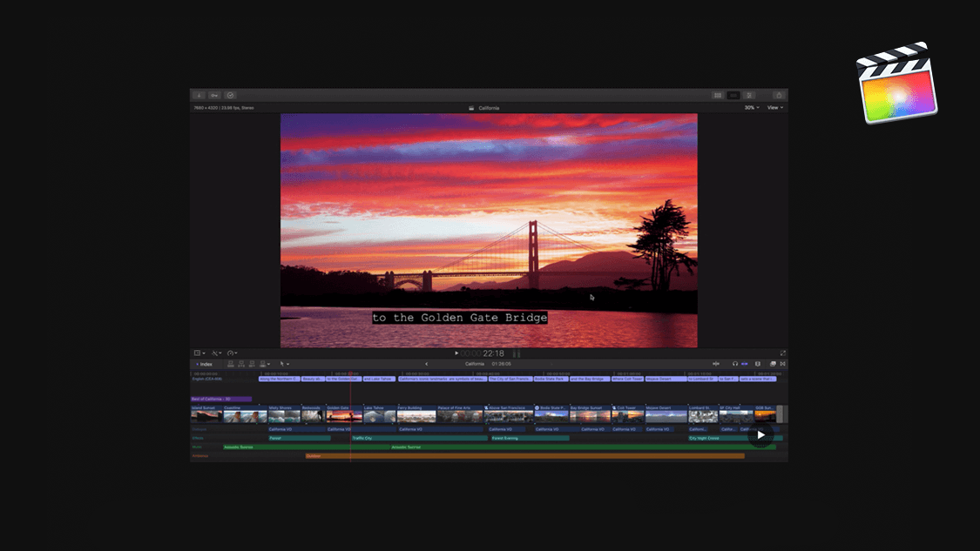Open the Select tool arrow dropdown

[x=284, y=364]
